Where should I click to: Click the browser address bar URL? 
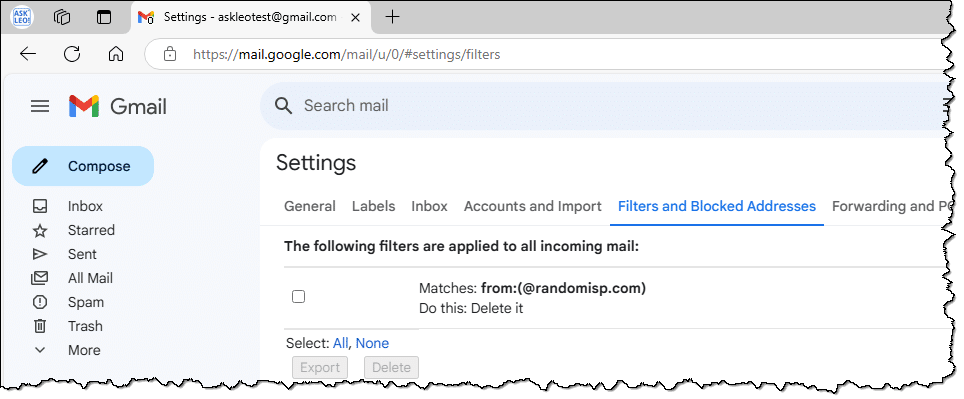(346, 54)
